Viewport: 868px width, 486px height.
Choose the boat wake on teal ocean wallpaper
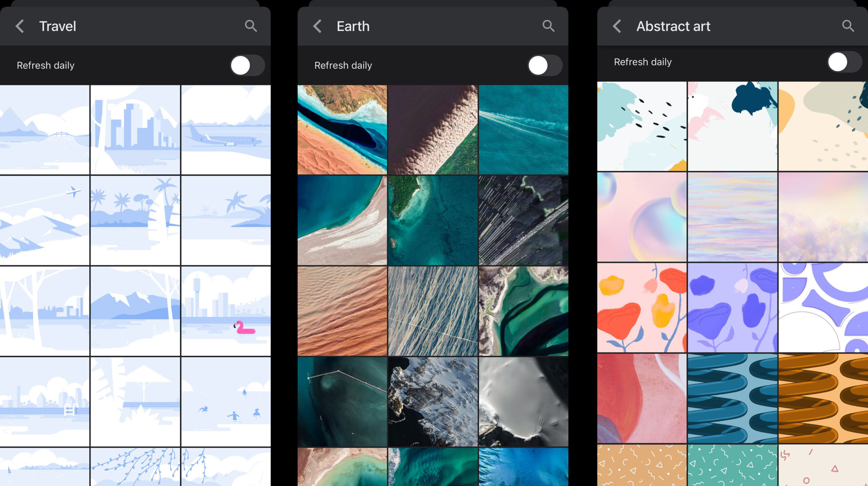point(523,130)
